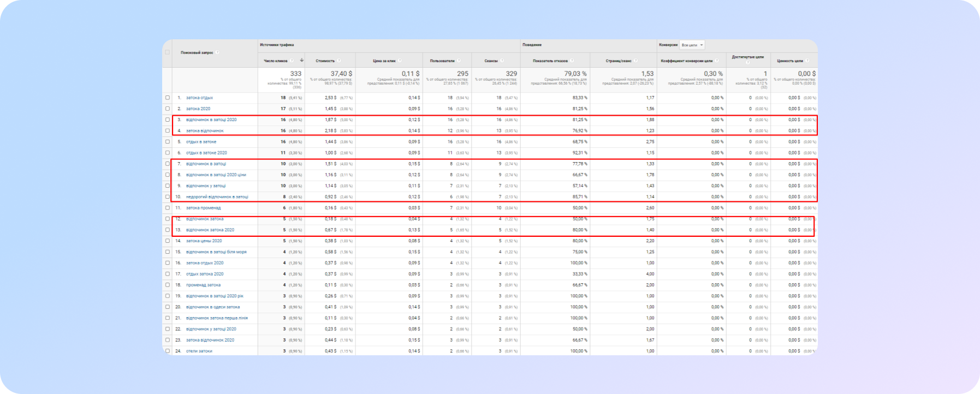Screen dimensions: 980x394
Task: Tick checkbox for row 'відпочинок в одеси затока'
Action: pyautogui.click(x=168, y=307)
